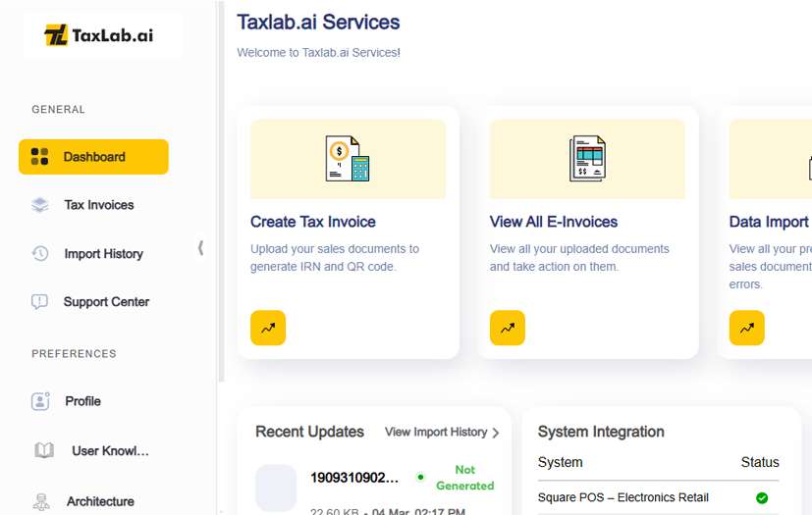Open the View Import History link
The height and width of the screenshot is (515, 812).
(x=435, y=432)
